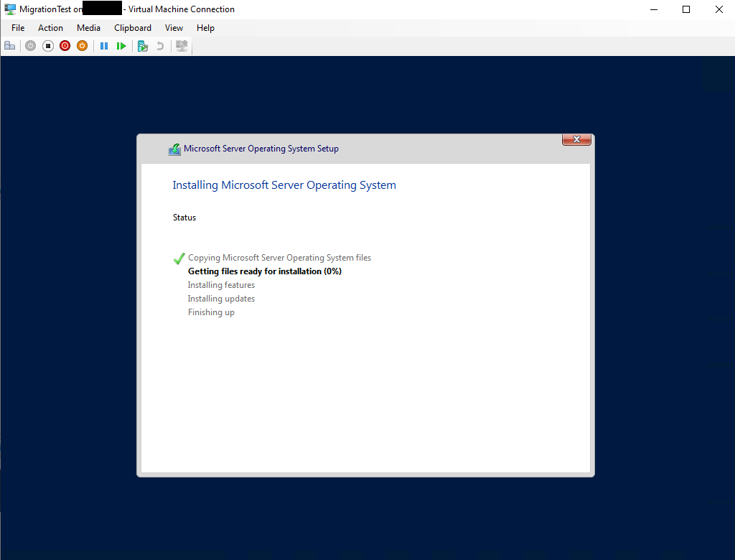This screenshot has width=735, height=560.
Task: Close the Server Operating System Setup dialog
Action: 576,139
